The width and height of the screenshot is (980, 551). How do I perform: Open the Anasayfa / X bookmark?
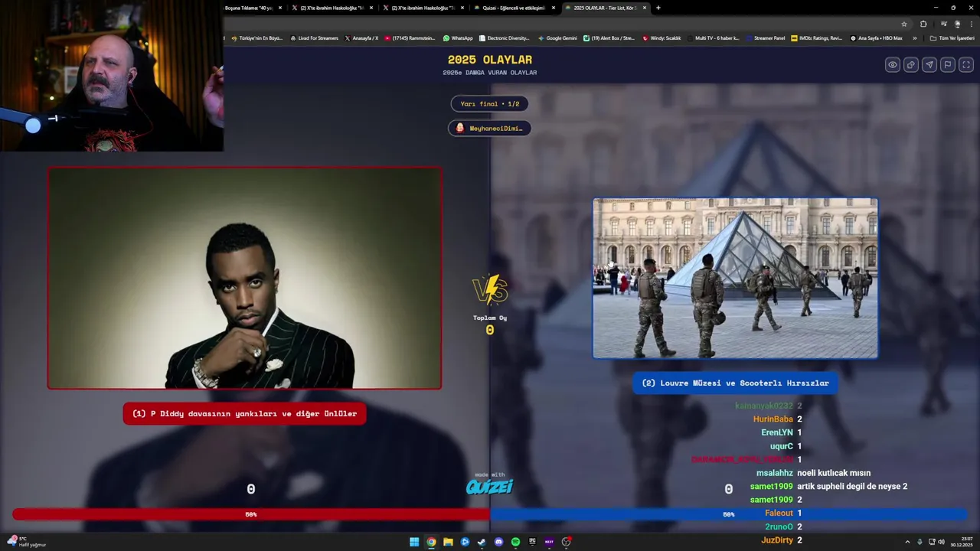click(x=361, y=37)
